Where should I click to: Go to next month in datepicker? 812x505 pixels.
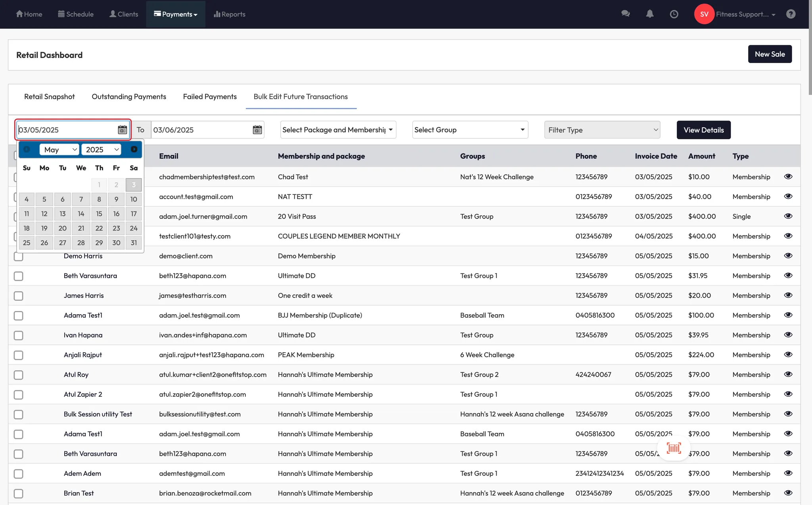(134, 149)
